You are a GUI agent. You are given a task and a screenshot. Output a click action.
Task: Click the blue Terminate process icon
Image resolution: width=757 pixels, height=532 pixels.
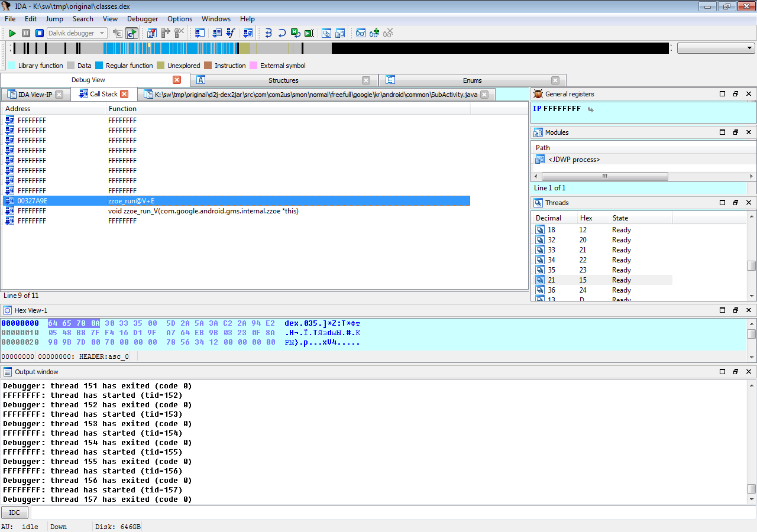[40, 33]
